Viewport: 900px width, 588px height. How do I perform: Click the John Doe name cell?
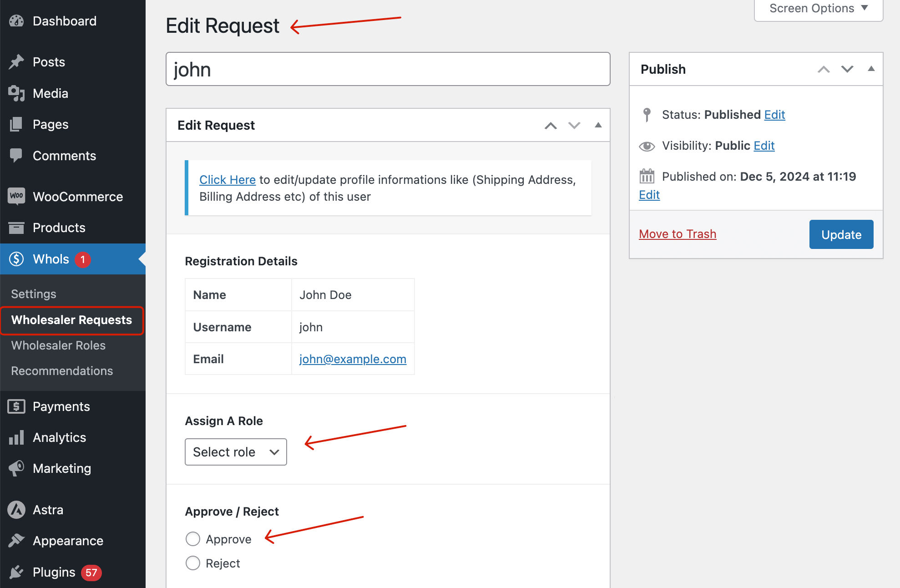pos(353,295)
